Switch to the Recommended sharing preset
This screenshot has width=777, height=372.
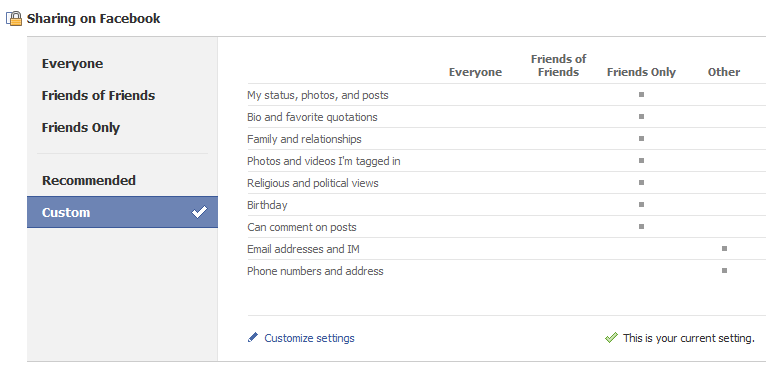(x=89, y=180)
